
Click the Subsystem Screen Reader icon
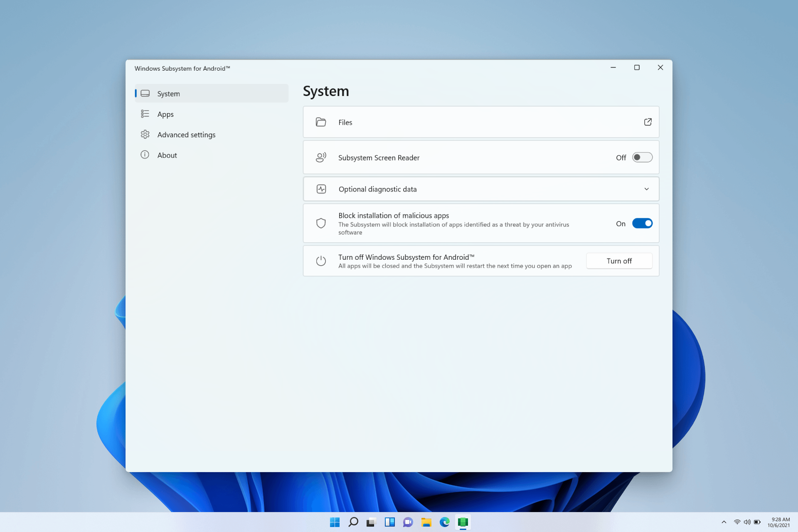(x=321, y=158)
